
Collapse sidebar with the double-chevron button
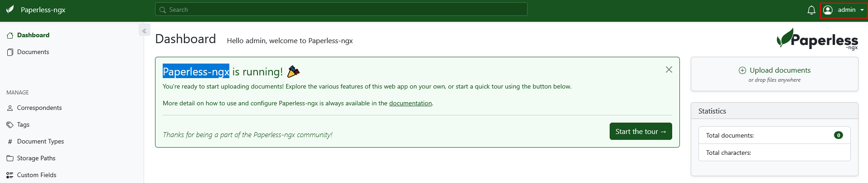tap(144, 30)
